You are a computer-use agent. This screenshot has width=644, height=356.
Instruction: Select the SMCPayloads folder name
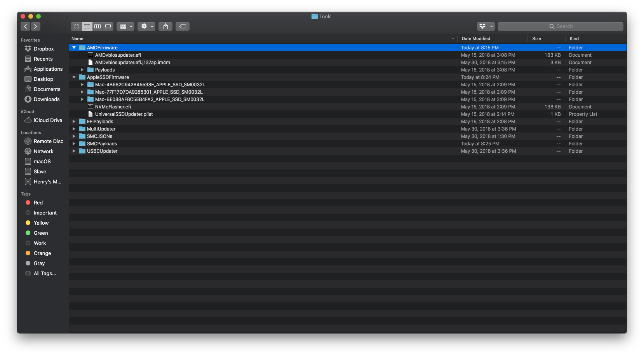tap(102, 144)
